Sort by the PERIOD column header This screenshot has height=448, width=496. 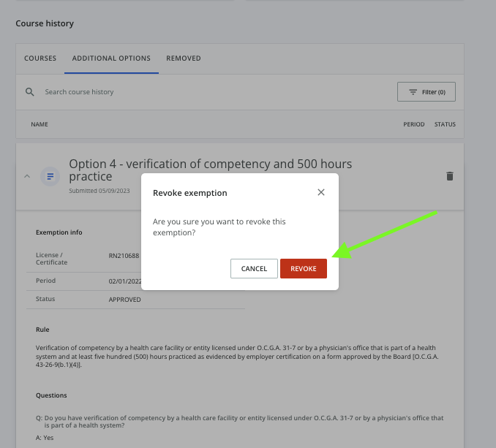[413, 124]
